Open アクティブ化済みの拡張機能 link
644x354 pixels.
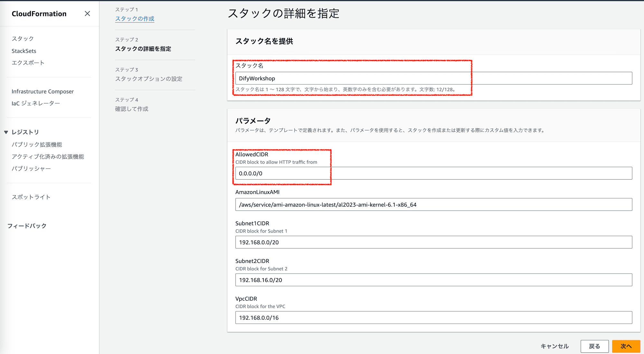click(x=48, y=156)
